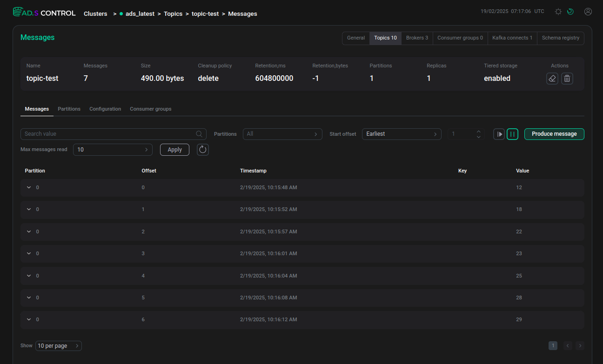
Task: Click the pause consuming icon
Action: pyautogui.click(x=512, y=134)
